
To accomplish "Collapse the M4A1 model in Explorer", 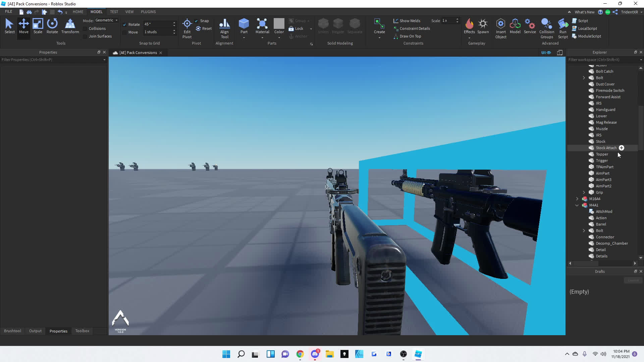I will click(577, 205).
